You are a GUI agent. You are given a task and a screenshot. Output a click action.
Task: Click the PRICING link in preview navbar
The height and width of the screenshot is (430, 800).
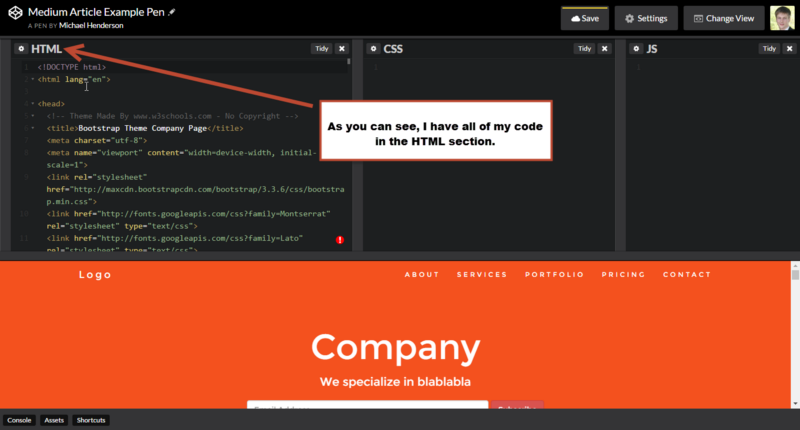point(623,274)
